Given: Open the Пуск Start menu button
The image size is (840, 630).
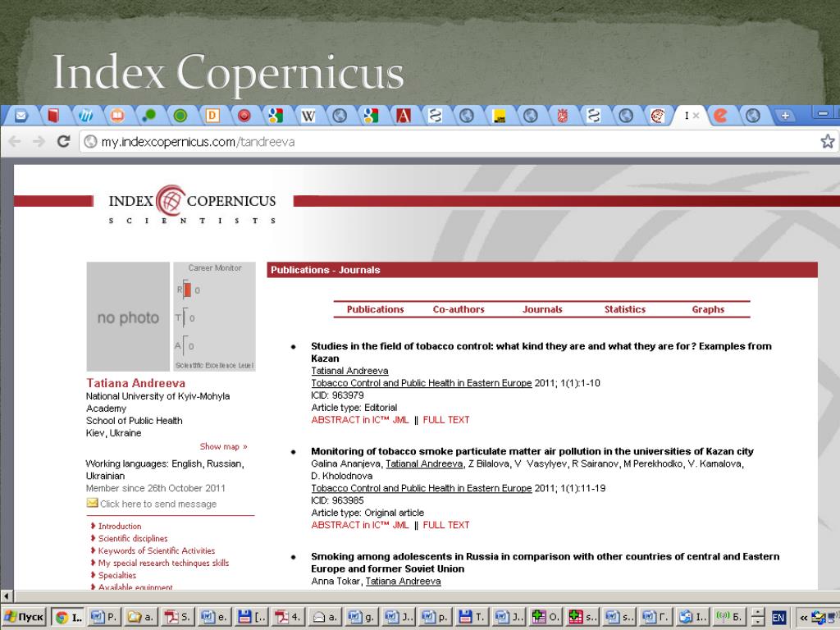Looking at the screenshot, I should pos(24,617).
